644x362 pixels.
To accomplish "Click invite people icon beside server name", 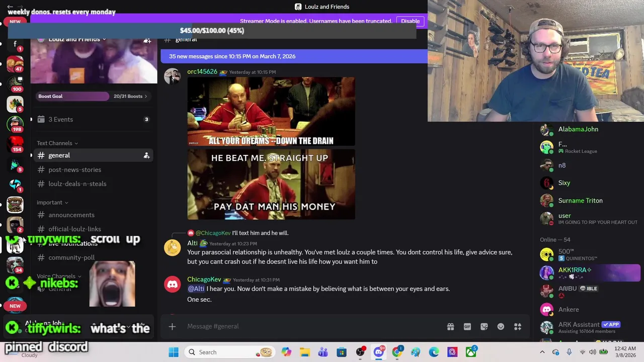I will pyautogui.click(x=147, y=40).
